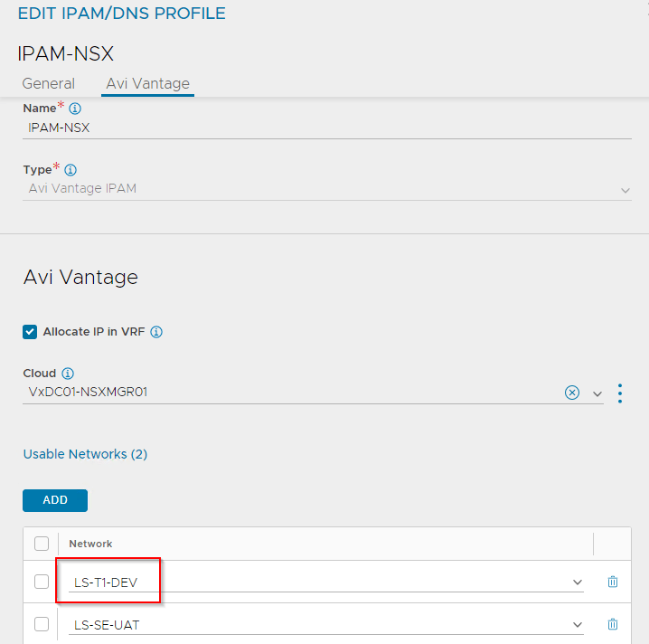Click the ADD button
The width and height of the screenshot is (649, 644).
pos(55,500)
